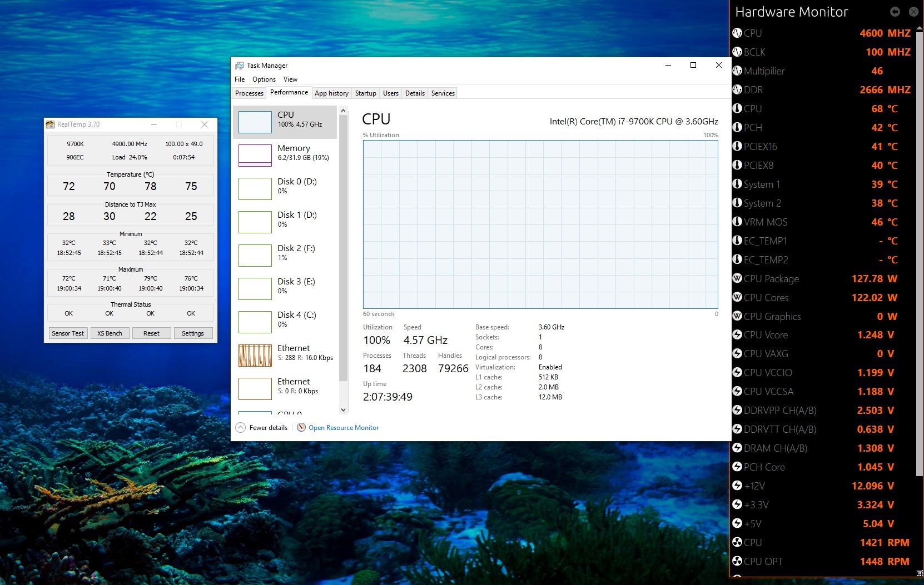Click the System 1 temperature icon
The image size is (924, 585).
pos(737,184)
